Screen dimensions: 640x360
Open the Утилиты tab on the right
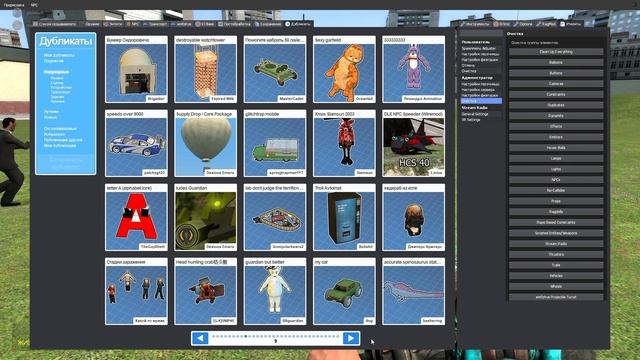pyautogui.click(x=571, y=24)
